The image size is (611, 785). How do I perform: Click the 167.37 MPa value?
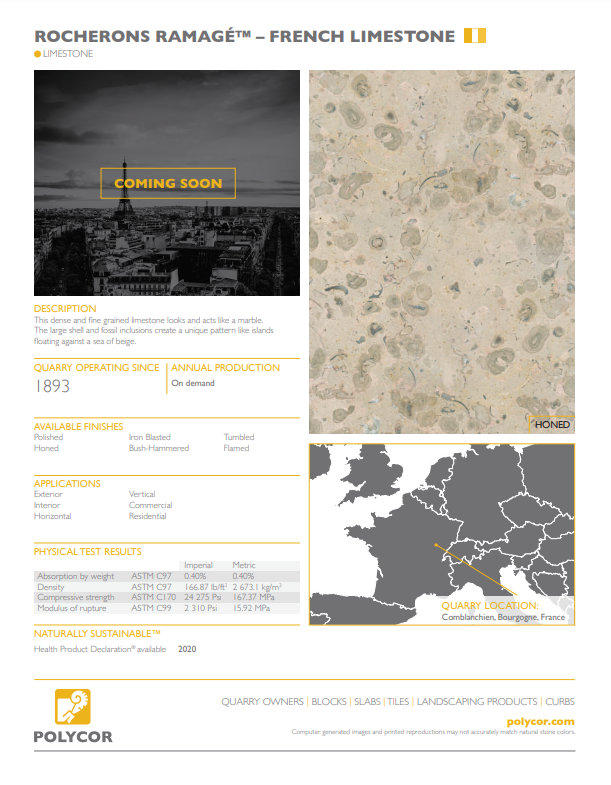(253, 597)
